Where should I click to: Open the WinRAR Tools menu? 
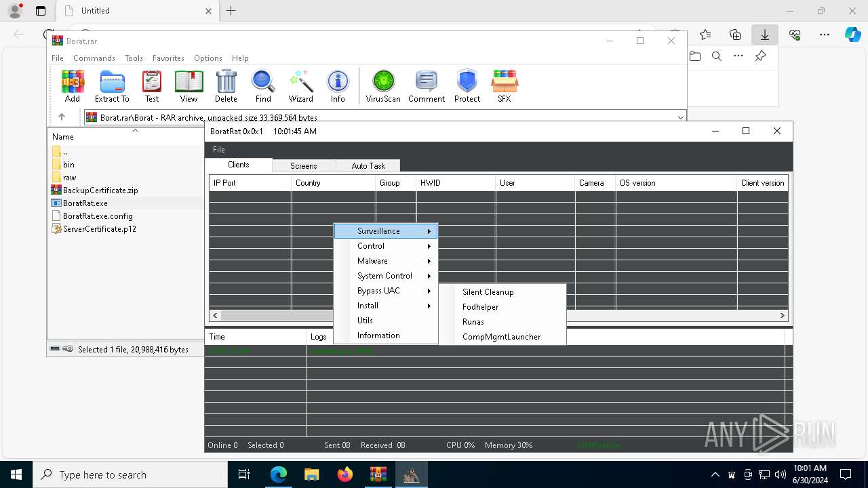(134, 58)
